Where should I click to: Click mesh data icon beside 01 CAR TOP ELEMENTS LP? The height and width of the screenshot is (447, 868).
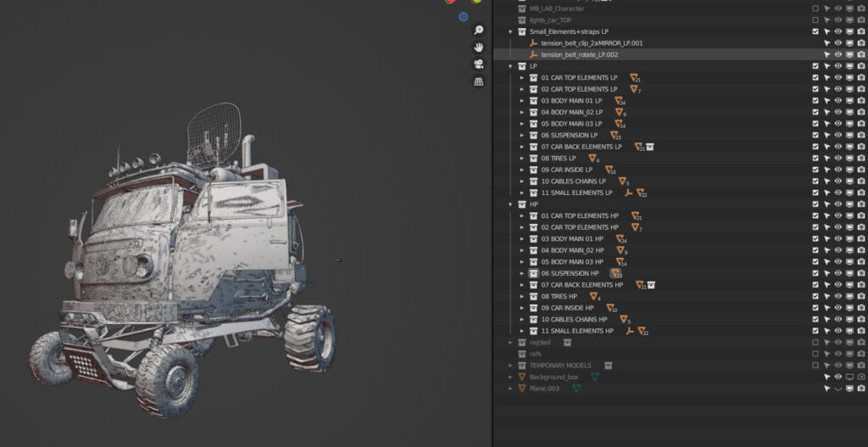(634, 77)
